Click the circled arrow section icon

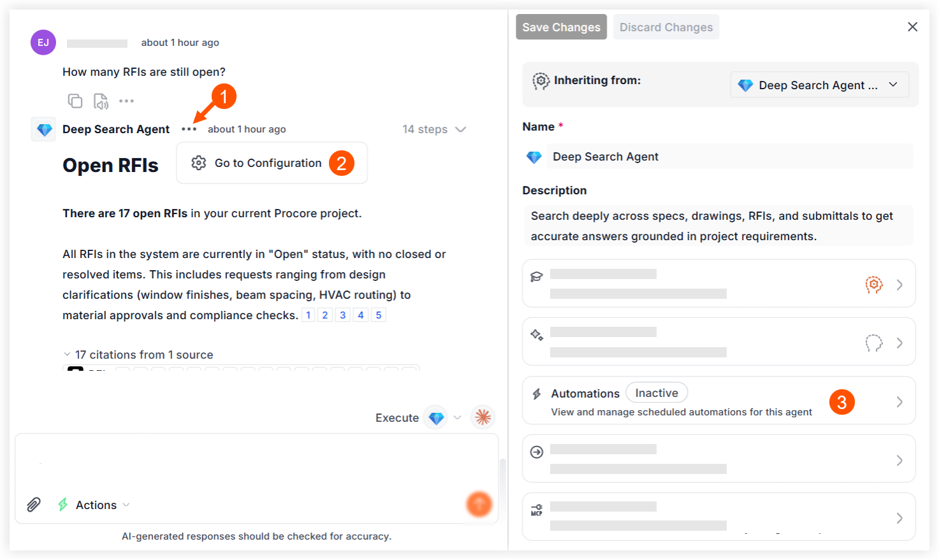pos(537,452)
